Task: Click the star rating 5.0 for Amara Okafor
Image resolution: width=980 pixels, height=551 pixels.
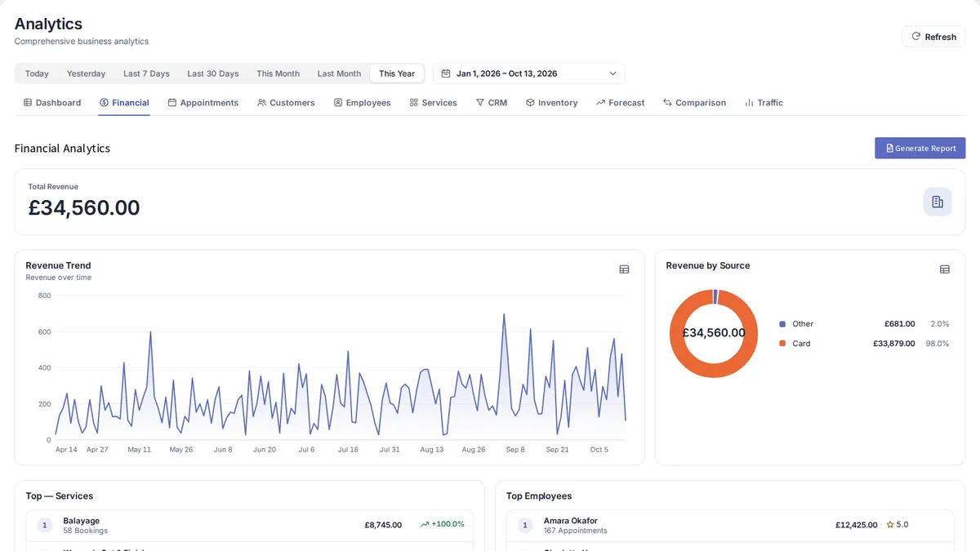Action: click(897, 524)
